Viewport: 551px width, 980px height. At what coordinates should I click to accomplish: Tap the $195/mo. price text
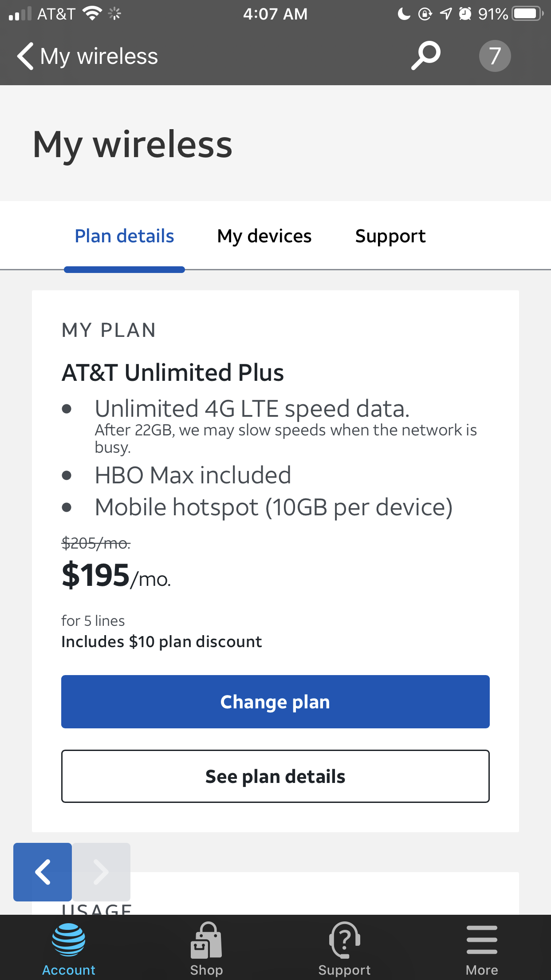click(116, 576)
